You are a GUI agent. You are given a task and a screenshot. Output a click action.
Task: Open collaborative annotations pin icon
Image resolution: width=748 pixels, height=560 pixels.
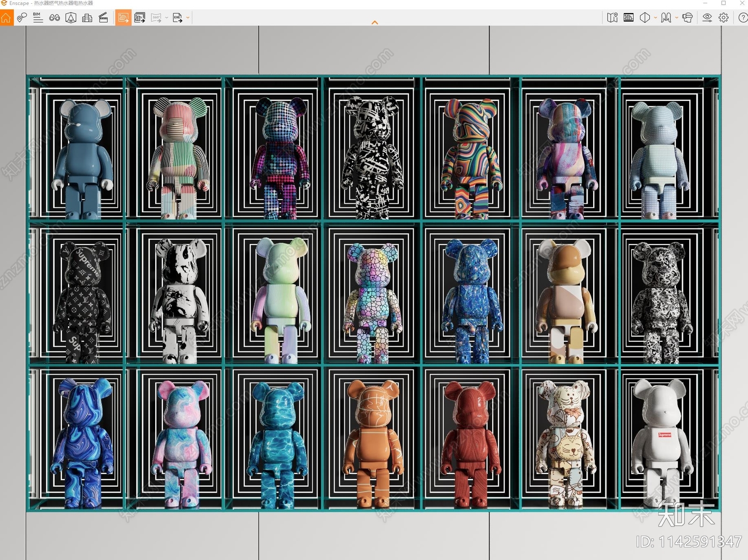point(22,18)
